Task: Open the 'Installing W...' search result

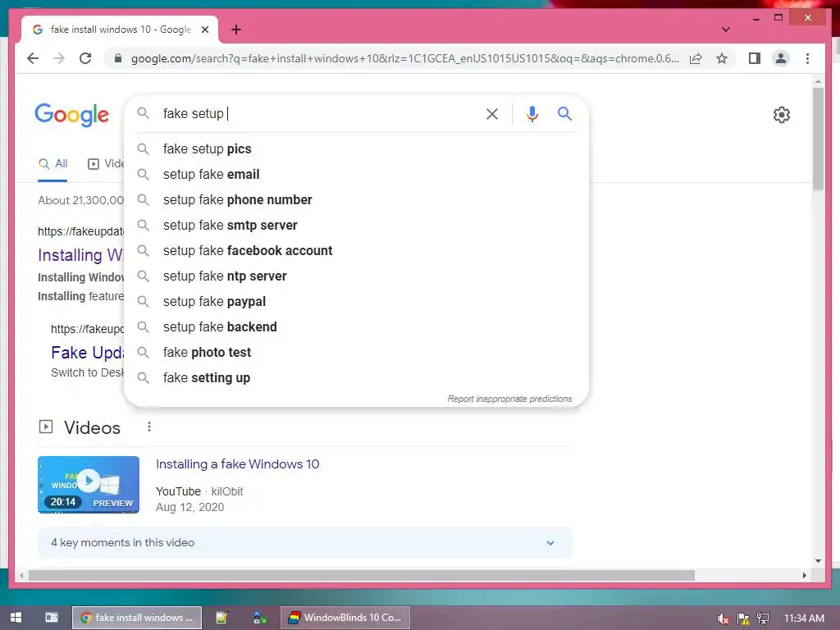Action: coord(80,255)
